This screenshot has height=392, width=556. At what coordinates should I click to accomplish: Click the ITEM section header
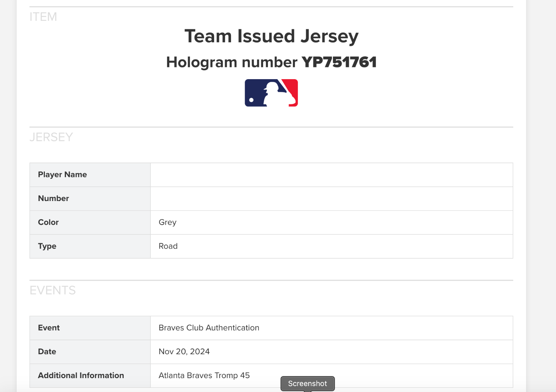(x=43, y=17)
